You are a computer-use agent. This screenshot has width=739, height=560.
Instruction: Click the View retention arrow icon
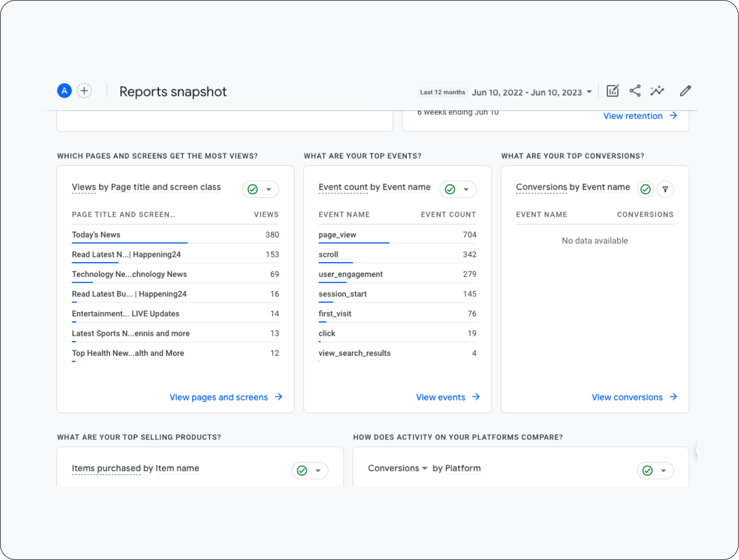tap(673, 115)
